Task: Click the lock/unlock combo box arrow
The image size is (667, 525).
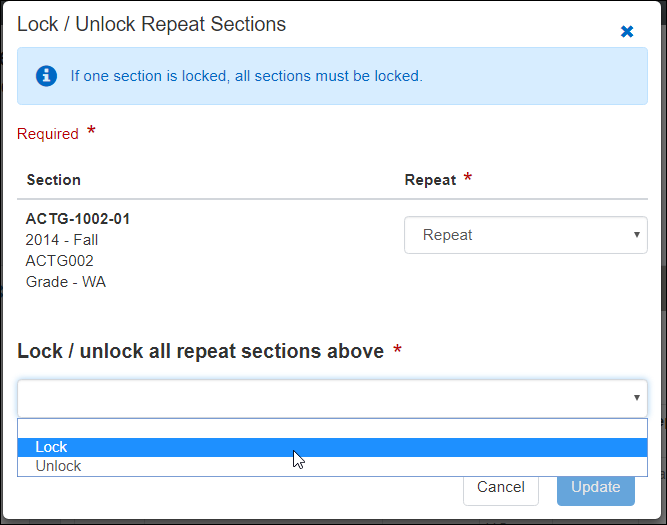Action: (x=636, y=398)
